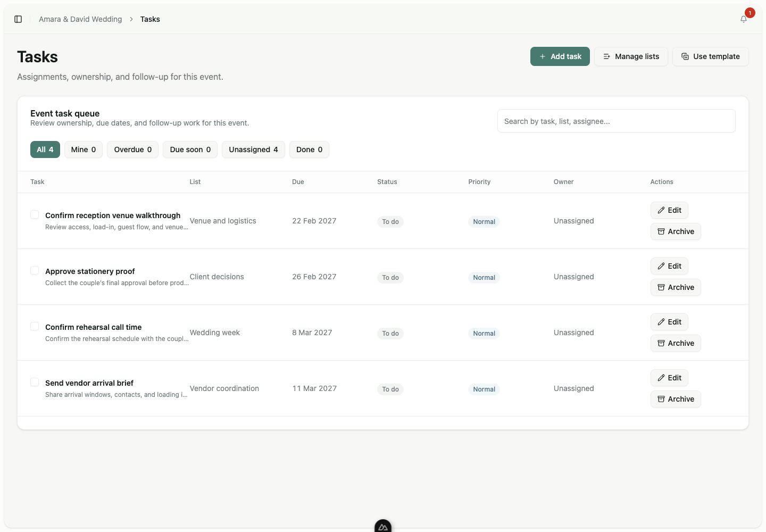Select the Done 0 filter tab
The height and width of the screenshot is (532, 766).
pyautogui.click(x=309, y=149)
